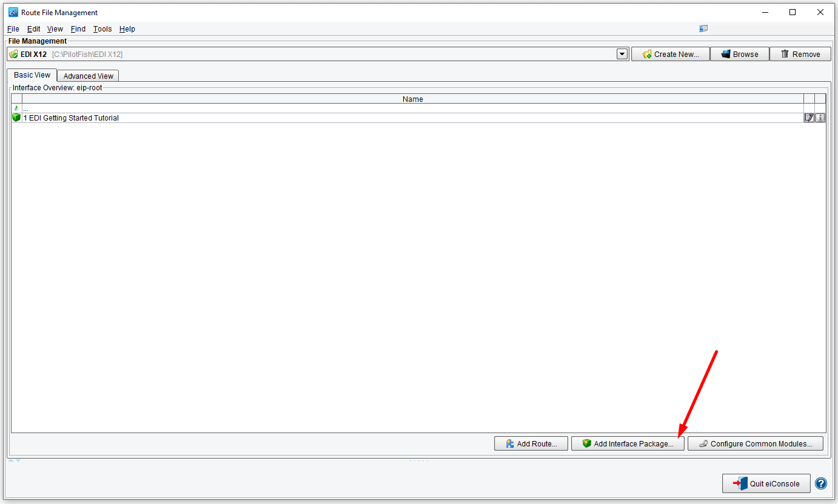838x504 pixels.
Task: Click the green package icon of EDI Tutorial
Action: tap(16, 118)
